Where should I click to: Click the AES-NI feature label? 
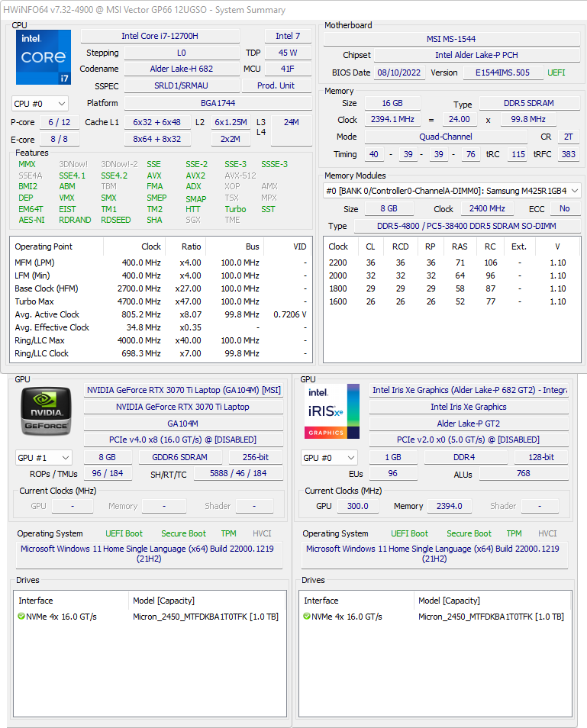click(31, 220)
